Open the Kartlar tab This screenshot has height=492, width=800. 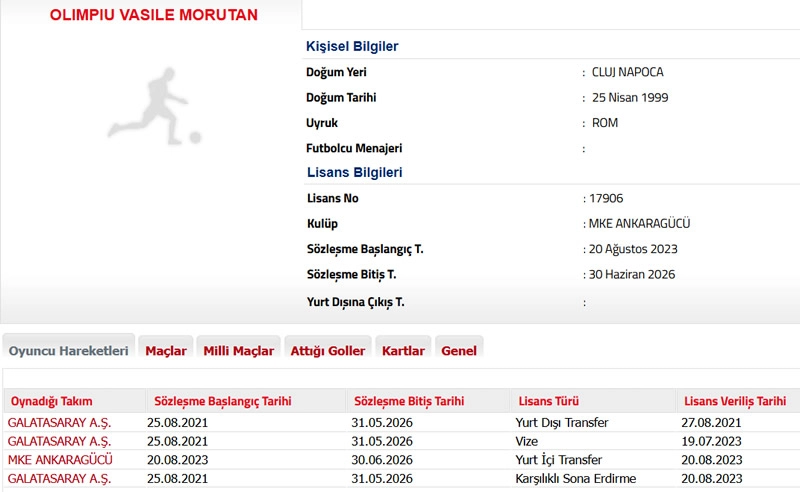pos(403,351)
